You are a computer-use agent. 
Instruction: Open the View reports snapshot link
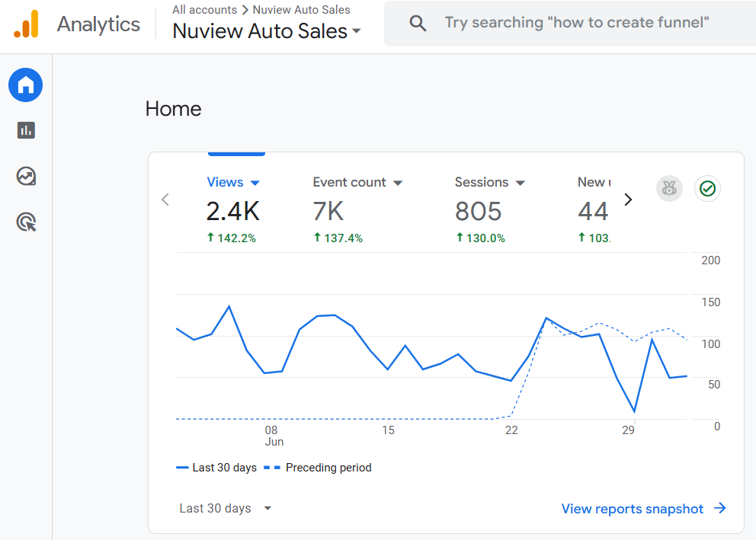643,509
